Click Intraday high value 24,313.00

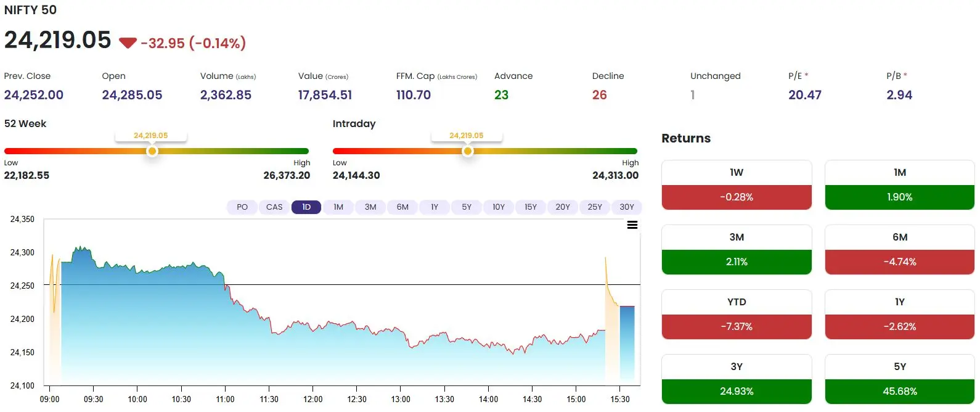pos(615,175)
